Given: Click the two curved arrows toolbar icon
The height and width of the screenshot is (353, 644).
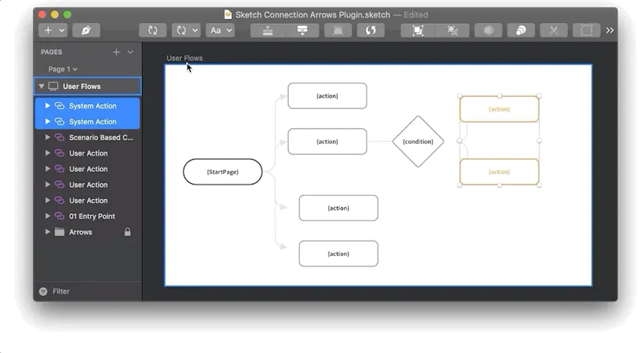Looking at the screenshot, I should (371, 30).
